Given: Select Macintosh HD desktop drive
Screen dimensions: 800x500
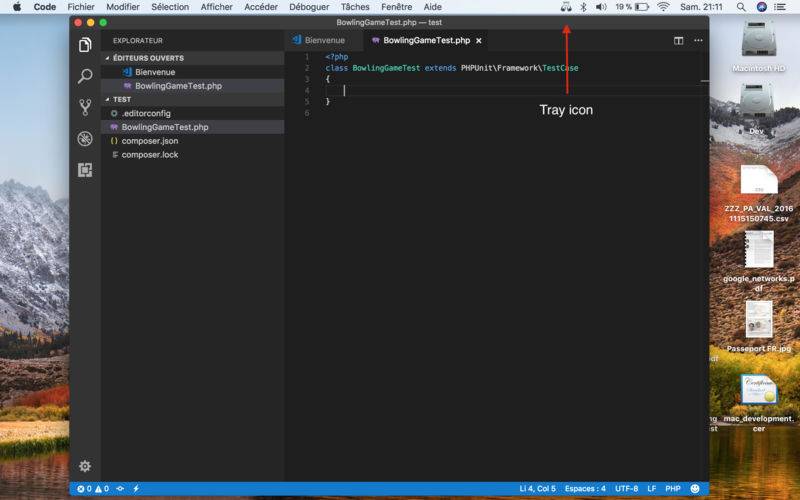Looking at the screenshot, I should click(x=758, y=47).
